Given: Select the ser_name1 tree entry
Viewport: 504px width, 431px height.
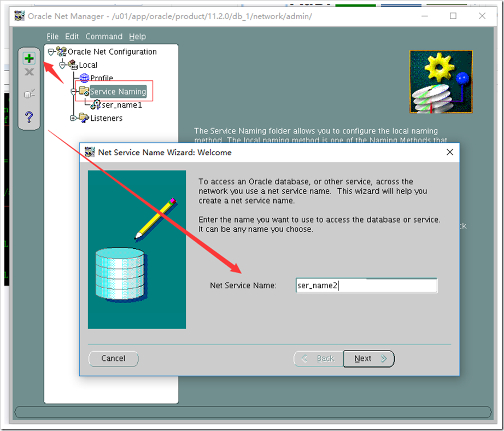Looking at the screenshot, I should [122, 105].
